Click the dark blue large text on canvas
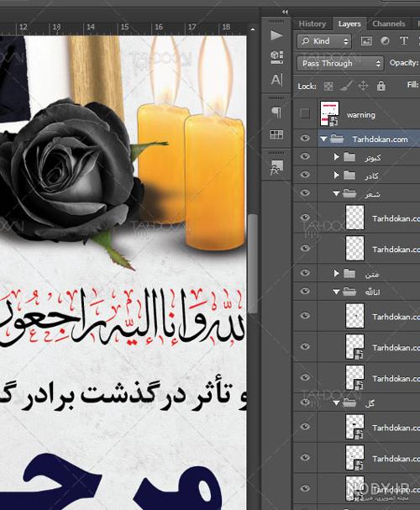This screenshot has width=420, height=510. (123, 481)
